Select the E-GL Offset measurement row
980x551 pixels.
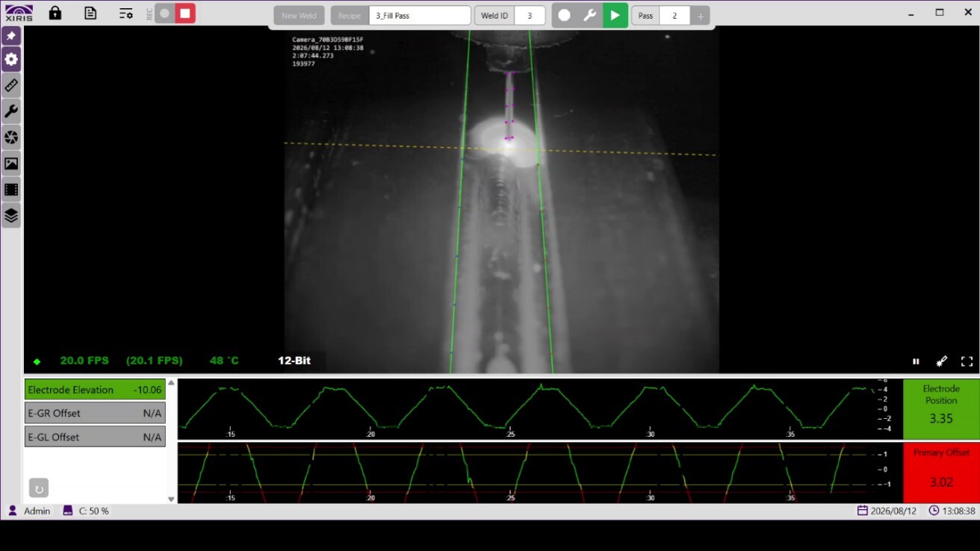[x=95, y=437]
